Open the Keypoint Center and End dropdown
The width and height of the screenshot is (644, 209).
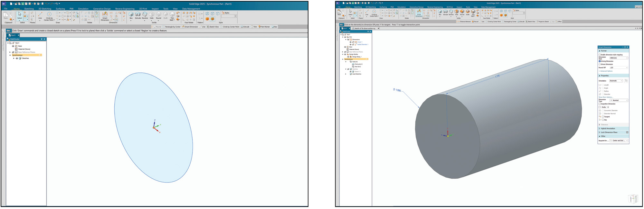coord(619,141)
